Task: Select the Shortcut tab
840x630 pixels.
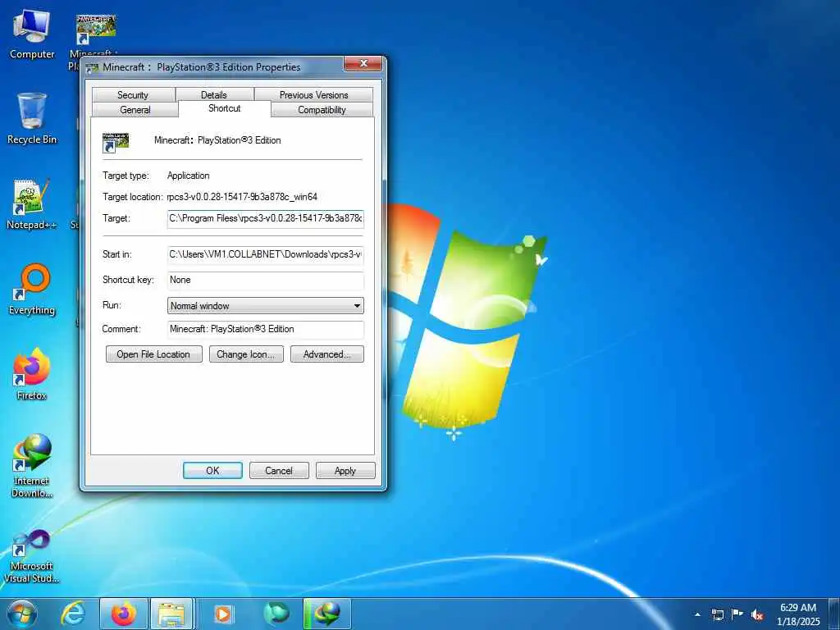Action: coord(225,108)
